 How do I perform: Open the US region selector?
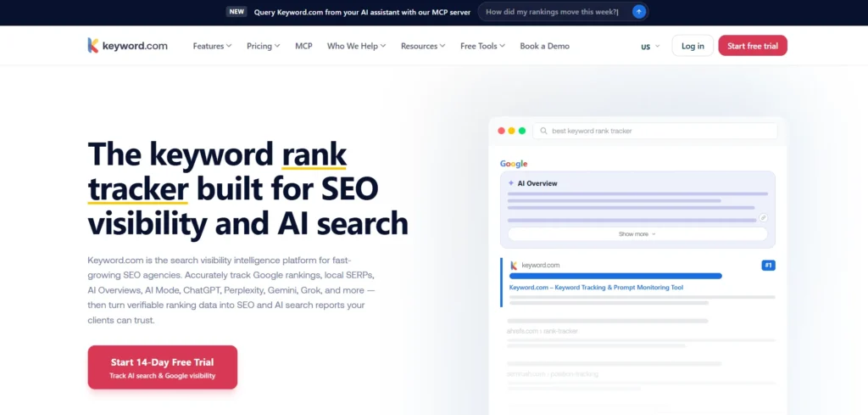click(650, 47)
